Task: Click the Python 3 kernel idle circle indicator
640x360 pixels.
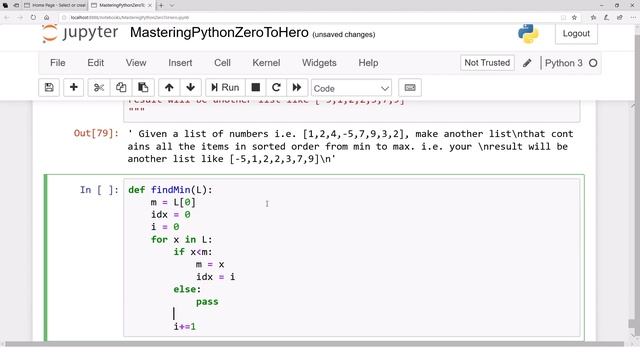Action: (593, 63)
